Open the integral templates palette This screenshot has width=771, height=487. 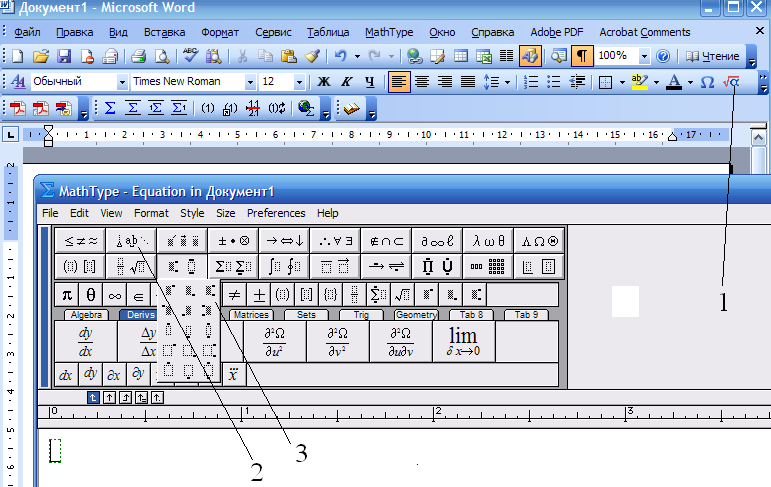click(x=284, y=267)
